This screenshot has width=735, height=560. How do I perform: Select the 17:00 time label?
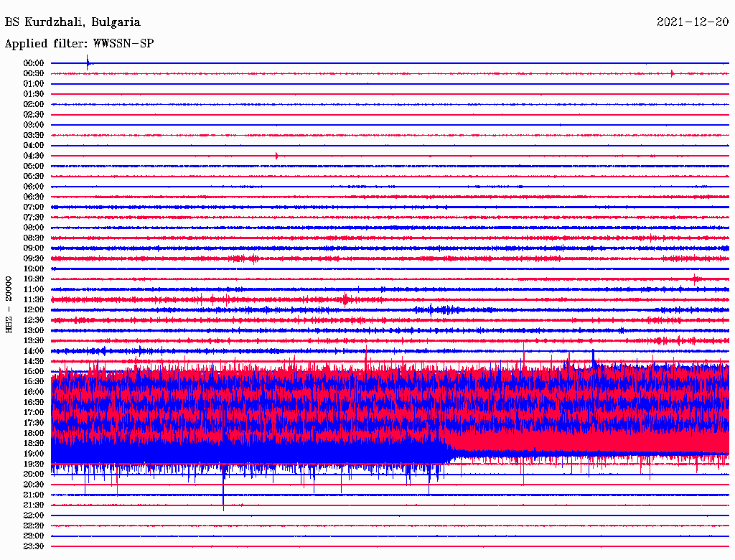(34, 413)
